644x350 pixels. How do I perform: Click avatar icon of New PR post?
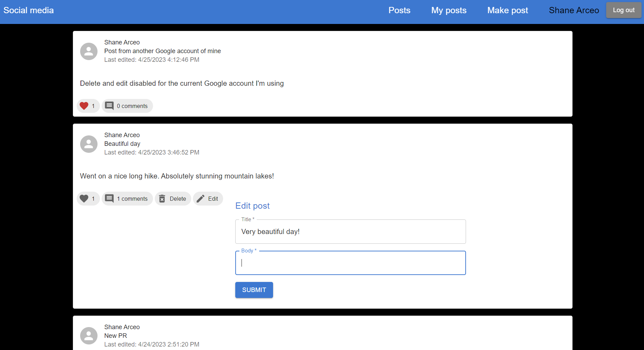89,336
